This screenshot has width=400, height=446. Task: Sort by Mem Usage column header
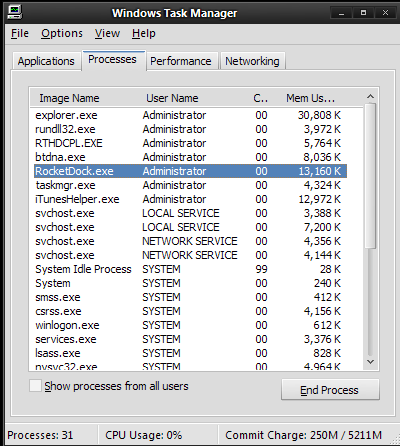[x=311, y=98]
